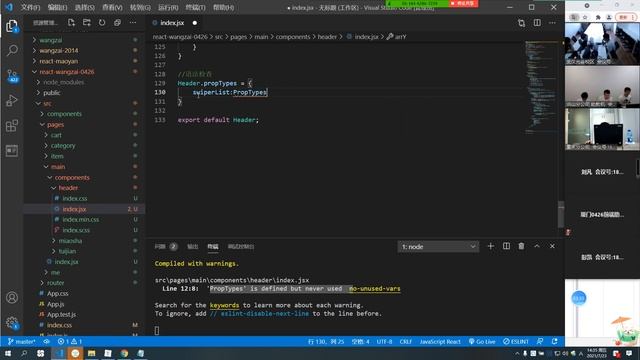Viewport: 640px width, 360px height.
Task: Open the Explorer view in activity bar
Action: (12, 26)
